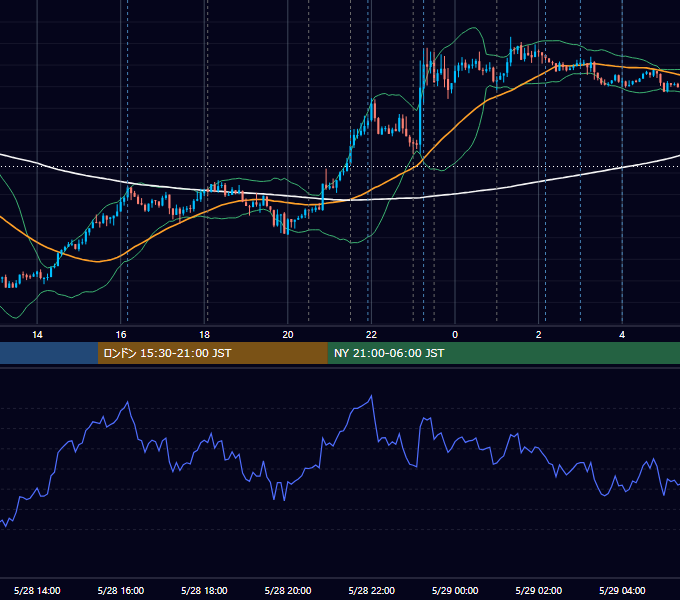
Task: Click the 14 hour axis label
Action: tap(37, 335)
